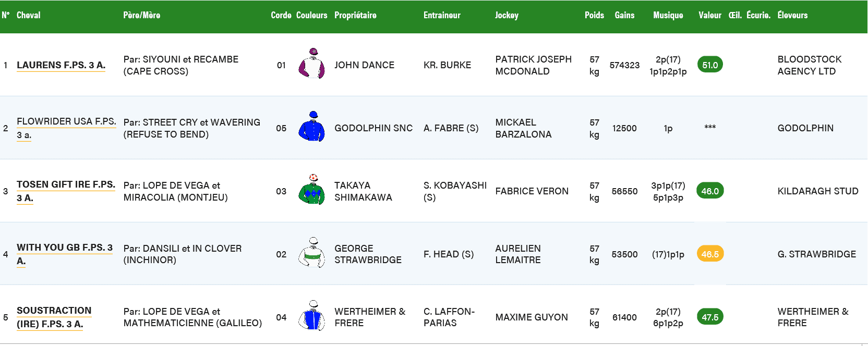Sort by the Gains column header

tap(624, 15)
